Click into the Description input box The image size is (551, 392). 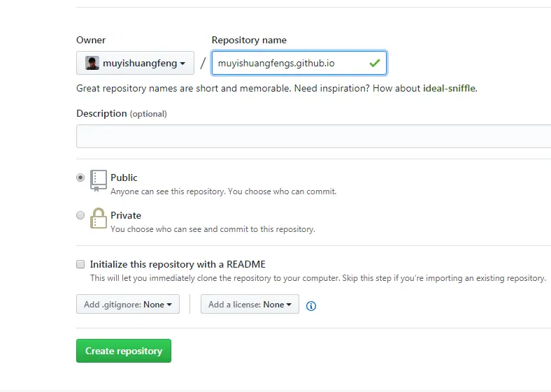313,136
